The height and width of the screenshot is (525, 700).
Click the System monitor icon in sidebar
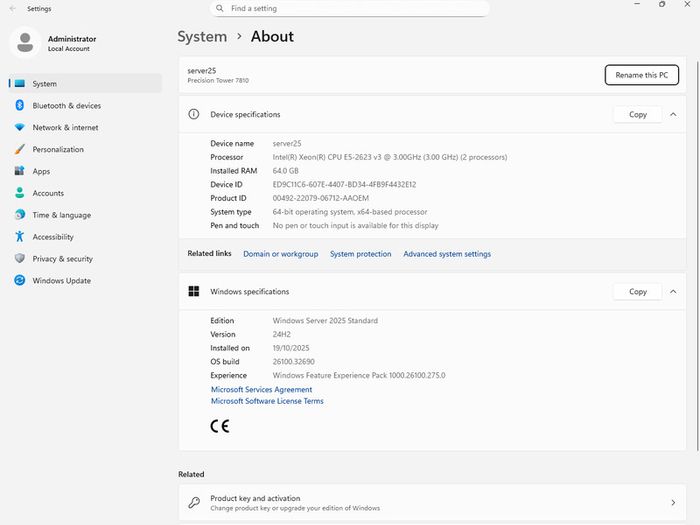[20, 83]
